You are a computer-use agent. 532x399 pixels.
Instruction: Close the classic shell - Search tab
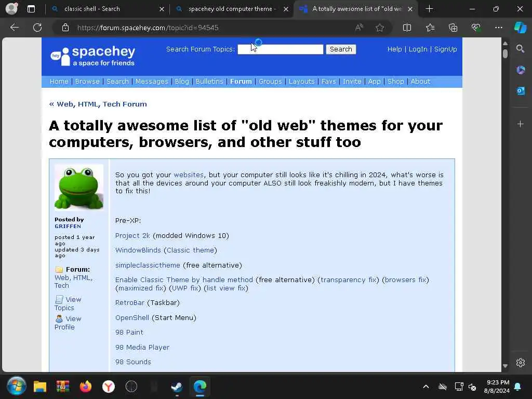162,9
